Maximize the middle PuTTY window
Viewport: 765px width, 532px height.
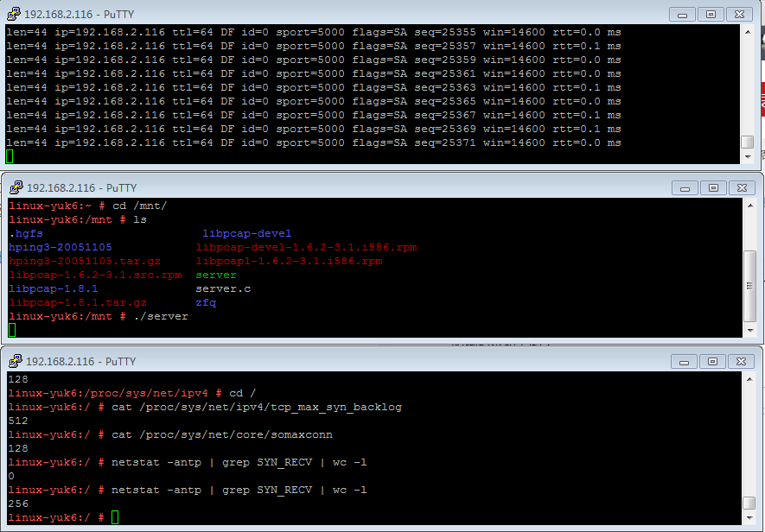711,187
